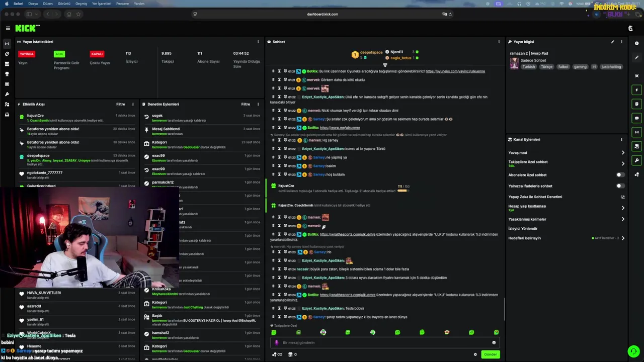Click the dots cluster icon in right sidebar
The height and width of the screenshot is (362, 644).
637,174
